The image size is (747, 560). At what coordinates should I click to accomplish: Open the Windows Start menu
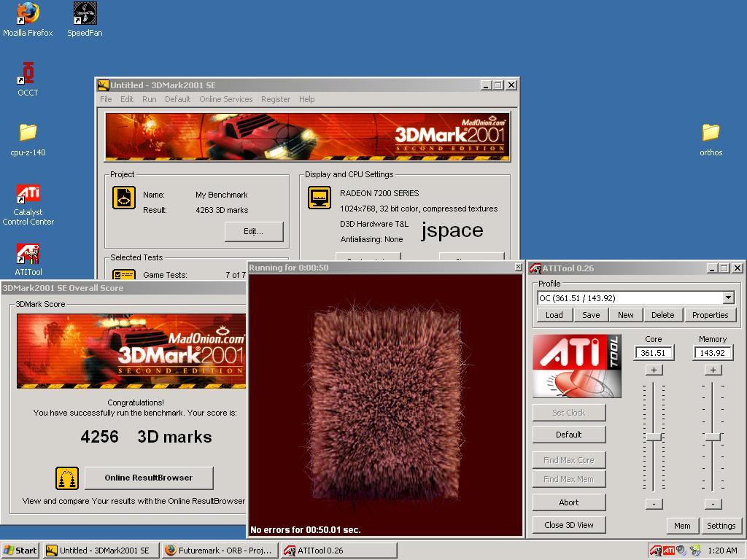(x=20, y=551)
